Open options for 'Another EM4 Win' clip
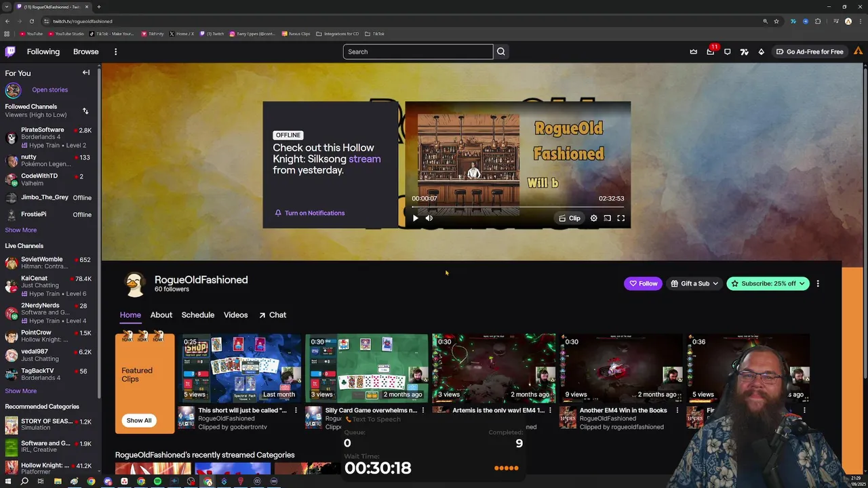868x488 pixels. point(677,410)
